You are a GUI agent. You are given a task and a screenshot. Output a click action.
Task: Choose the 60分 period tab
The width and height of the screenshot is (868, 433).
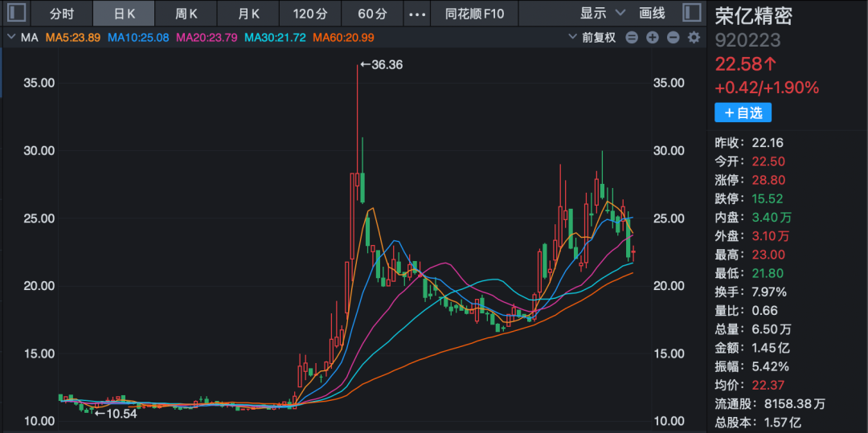click(372, 14)
